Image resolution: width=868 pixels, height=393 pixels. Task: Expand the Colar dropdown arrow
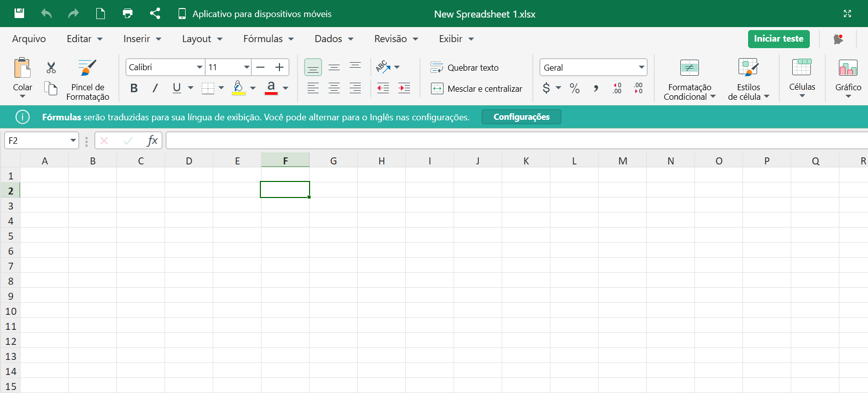point(23,96)
